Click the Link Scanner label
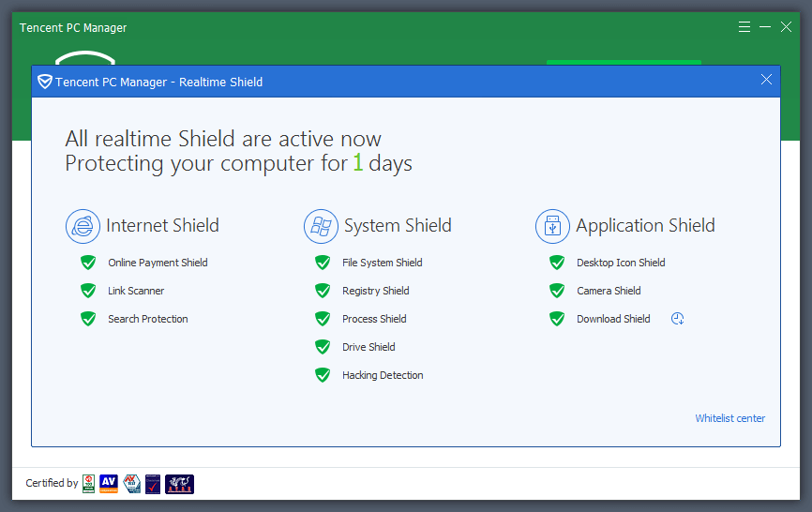The width and height of the screenshot is (812, 512). click(136, 291)
